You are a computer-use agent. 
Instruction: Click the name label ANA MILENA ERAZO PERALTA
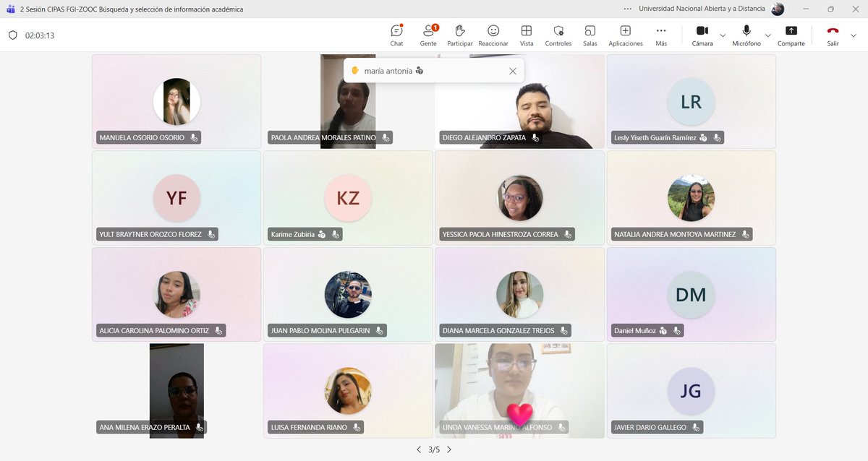pos(145,427)
